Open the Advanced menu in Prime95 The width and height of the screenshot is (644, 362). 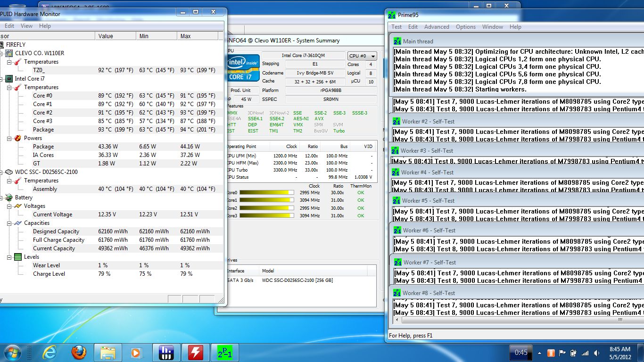click(x=436, y=27)
